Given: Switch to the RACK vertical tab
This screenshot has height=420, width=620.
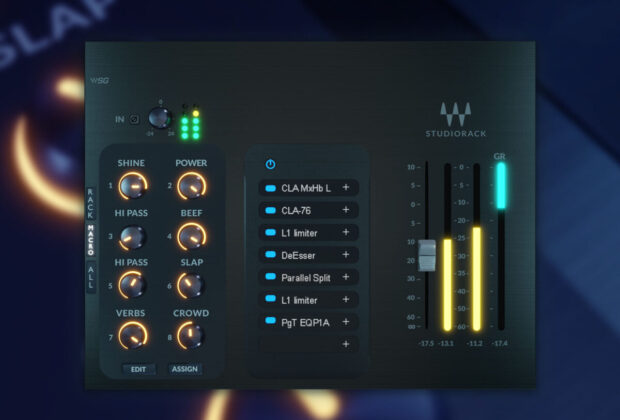Looking at the screenshot, I should coord(91,203).
